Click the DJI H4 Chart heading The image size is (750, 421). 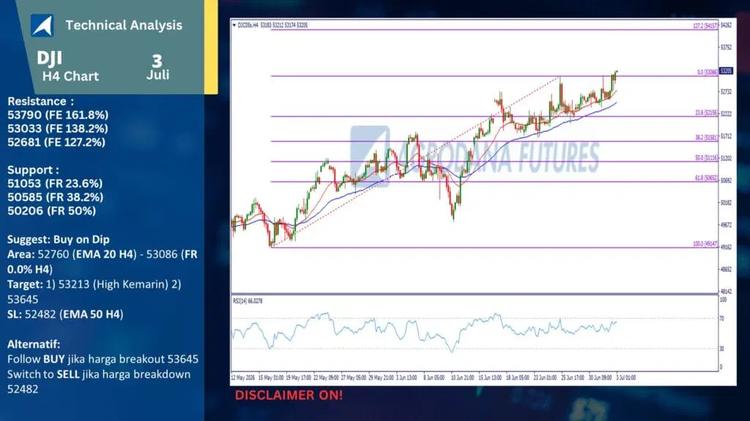pyautogui.click(x=68, y=67)
